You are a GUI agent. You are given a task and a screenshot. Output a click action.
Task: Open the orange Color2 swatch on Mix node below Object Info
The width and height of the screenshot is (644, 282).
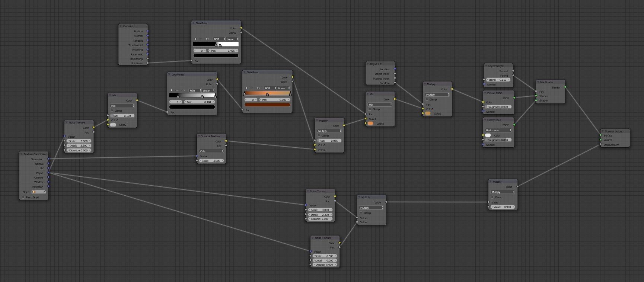point(370,124)
